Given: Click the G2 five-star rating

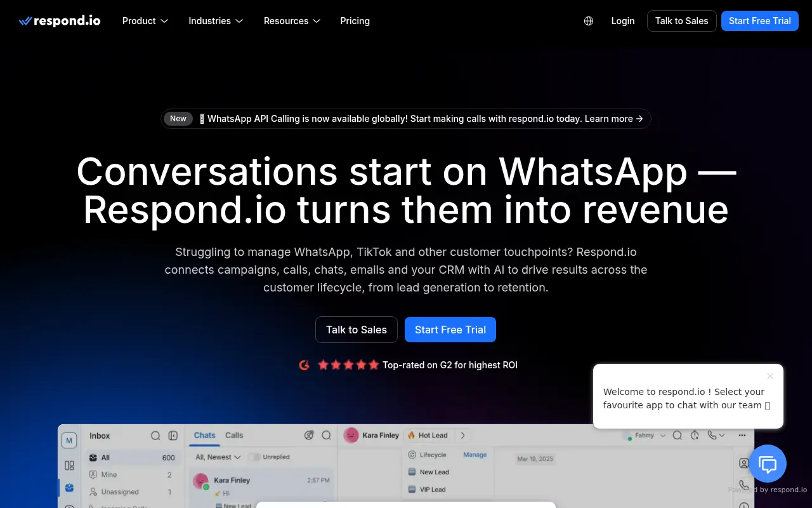Looking at the screenshot, I should pyautogui.click(x=348, y=365).
